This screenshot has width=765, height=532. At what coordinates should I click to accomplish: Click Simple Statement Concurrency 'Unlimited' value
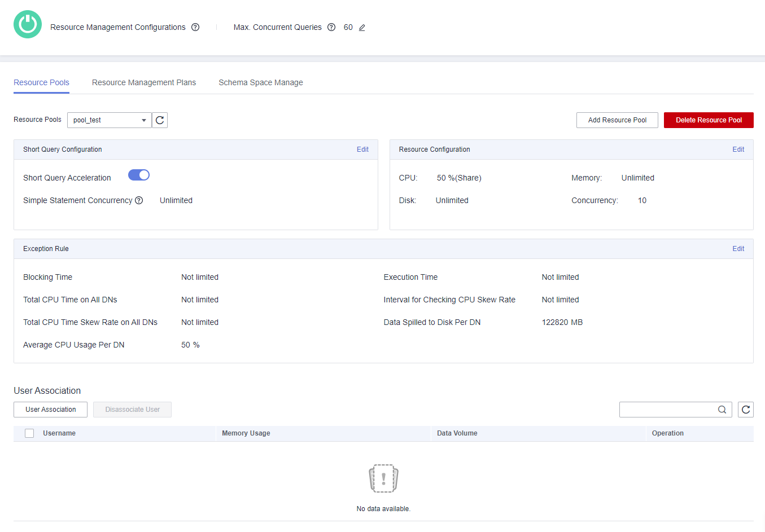coord(176,200)
